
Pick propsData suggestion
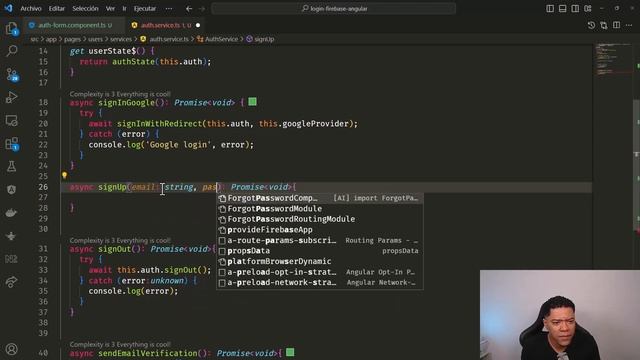320,251
